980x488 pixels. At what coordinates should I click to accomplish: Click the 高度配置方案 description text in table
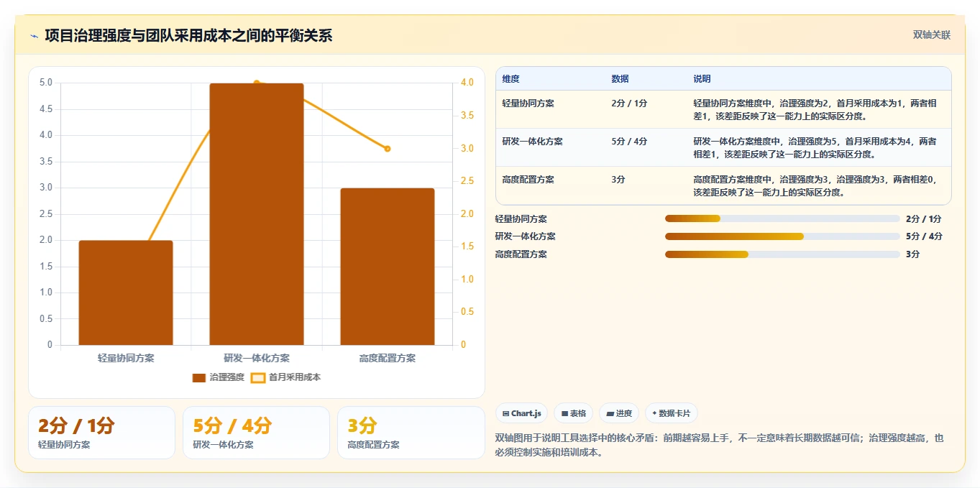(x=815, y=186)
